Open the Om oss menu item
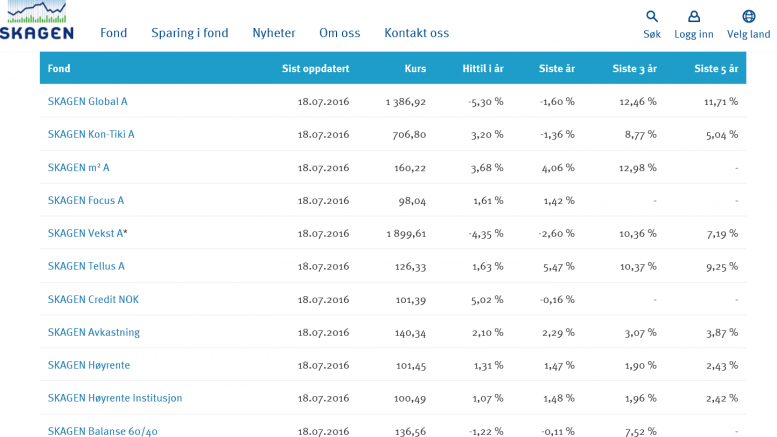The width and height of the screenshot is (777, 437). pyautogui.click(x=339, y=33)
